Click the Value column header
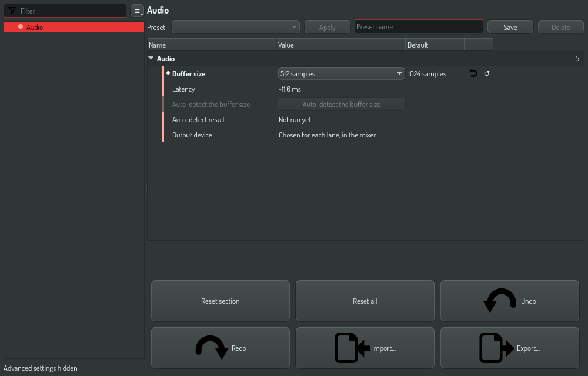This screenshot has height=376, width=588. pyautogui.click(x=341, y=45)
